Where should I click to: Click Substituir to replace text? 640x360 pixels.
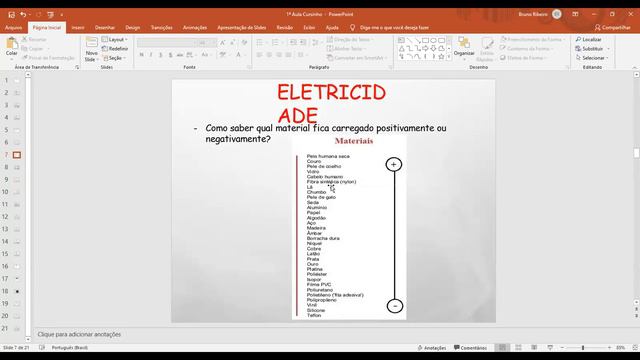592,49
